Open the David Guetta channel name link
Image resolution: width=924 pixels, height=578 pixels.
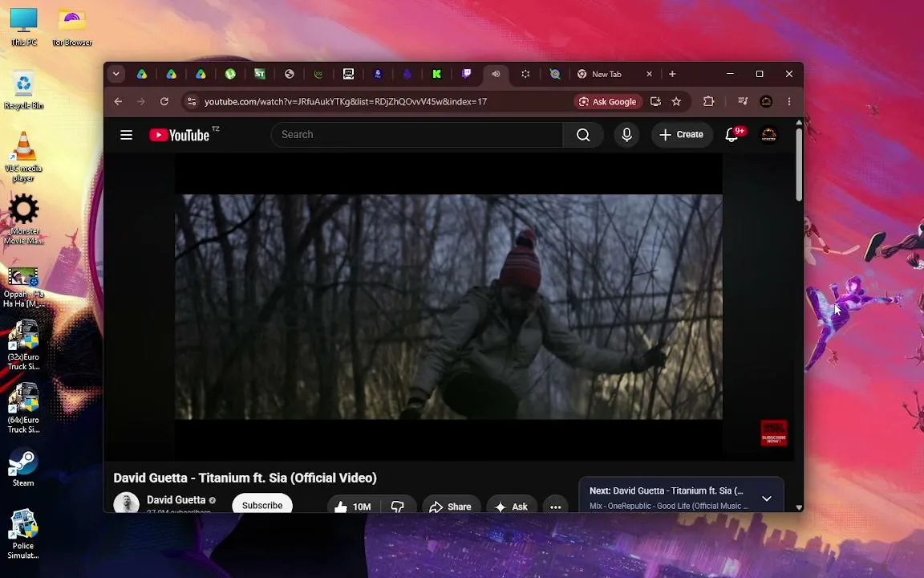[176, 499]
